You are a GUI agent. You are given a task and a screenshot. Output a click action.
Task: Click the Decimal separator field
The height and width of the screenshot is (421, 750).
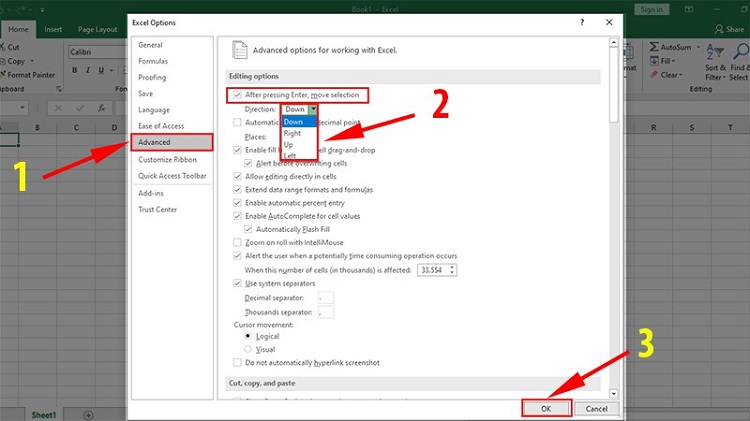(x=326, y=298)
